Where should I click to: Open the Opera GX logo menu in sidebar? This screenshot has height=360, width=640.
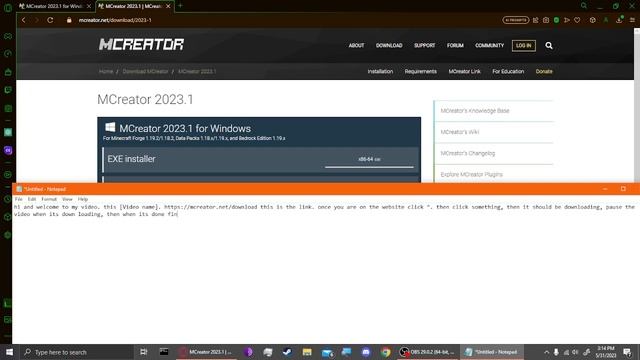(8, 7)
